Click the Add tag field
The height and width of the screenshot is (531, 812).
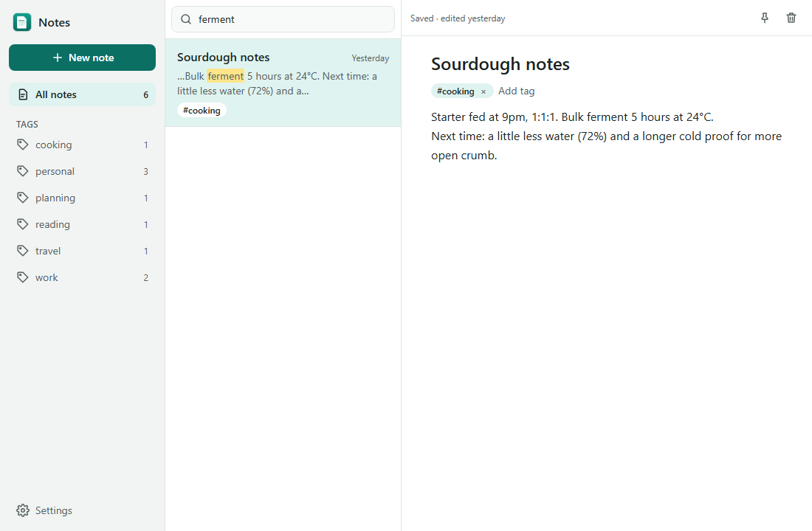516,91
